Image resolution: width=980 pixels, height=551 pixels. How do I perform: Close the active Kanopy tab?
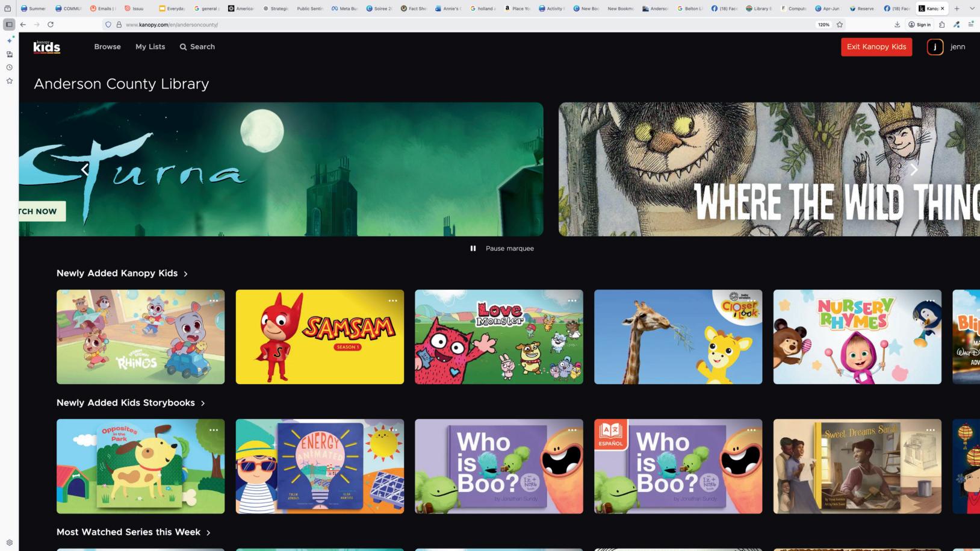click(943, 8)
